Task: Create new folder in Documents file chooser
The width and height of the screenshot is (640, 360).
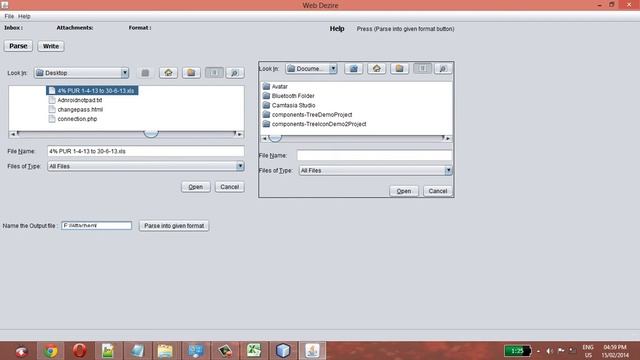Action: point(399,69)
